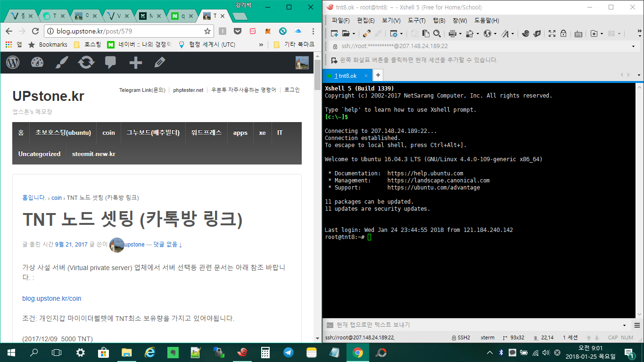Click the phptester.net header link
Viewport: 644px width, 362px height.
click(188, 90)
